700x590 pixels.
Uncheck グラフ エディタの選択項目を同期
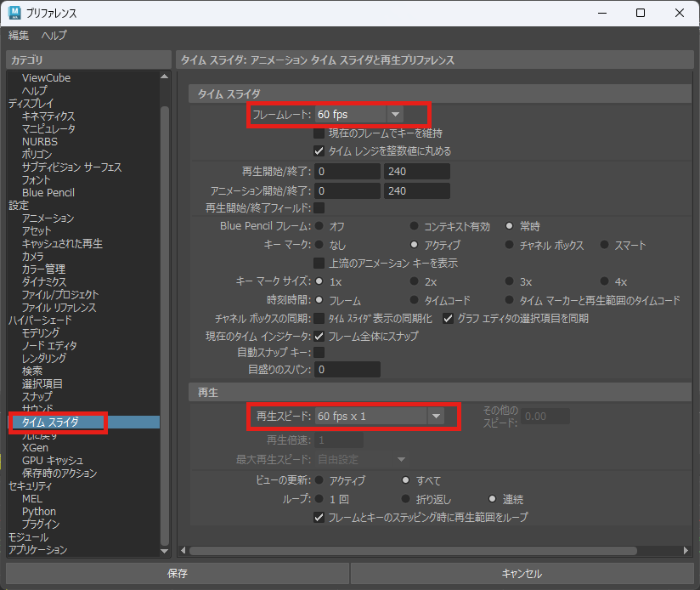click(448, 319)
